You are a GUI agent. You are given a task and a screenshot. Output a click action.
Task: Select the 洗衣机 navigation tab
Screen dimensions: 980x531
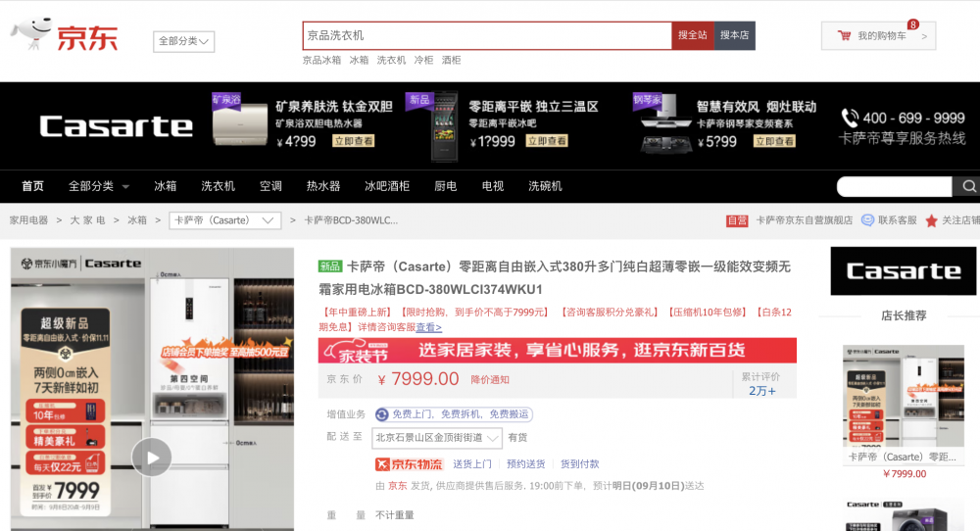218,186
